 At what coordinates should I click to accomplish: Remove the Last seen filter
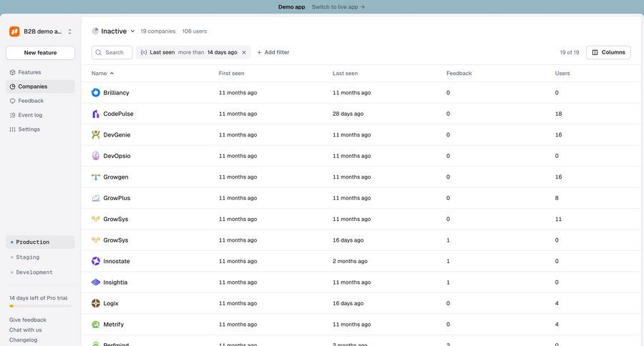pos(244,52)
